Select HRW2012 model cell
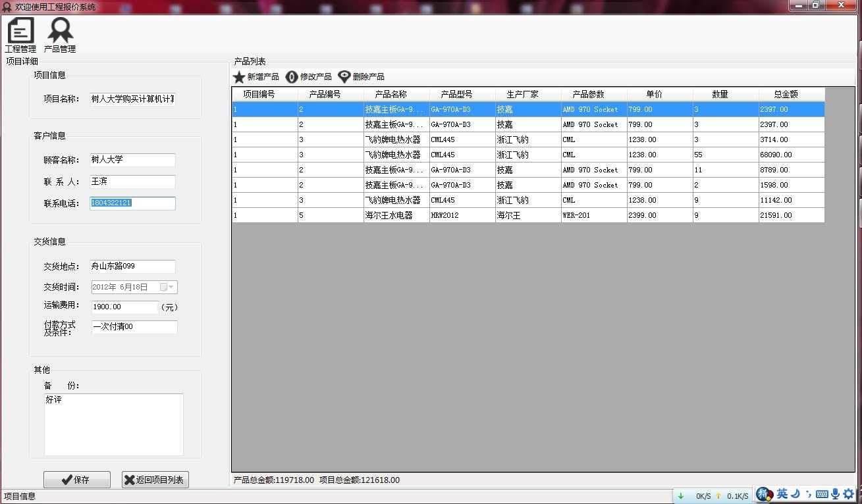The height and width of the screenshot is (504, 862). [x=462, y=215]
